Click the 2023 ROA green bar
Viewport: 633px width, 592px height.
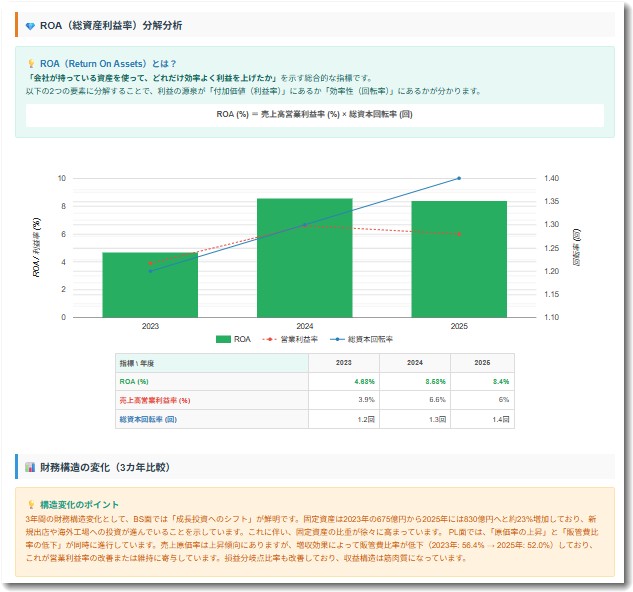150,285
